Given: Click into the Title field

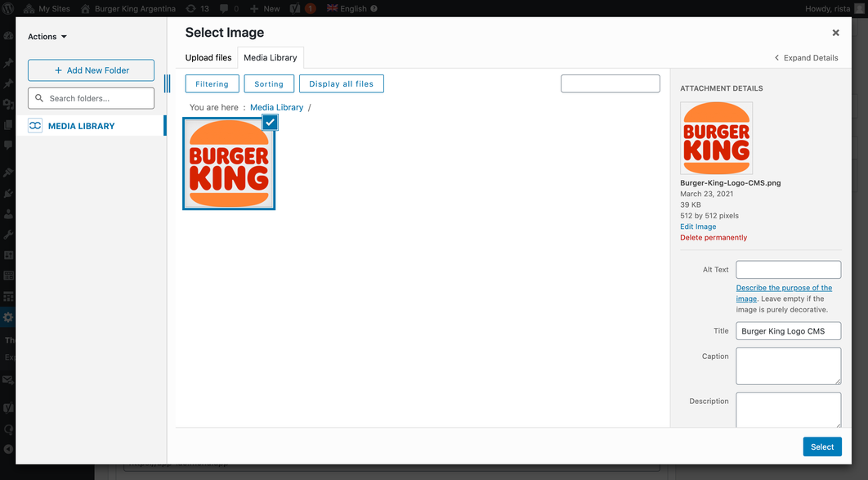Looking at the screenshot, I should (788, 331).
